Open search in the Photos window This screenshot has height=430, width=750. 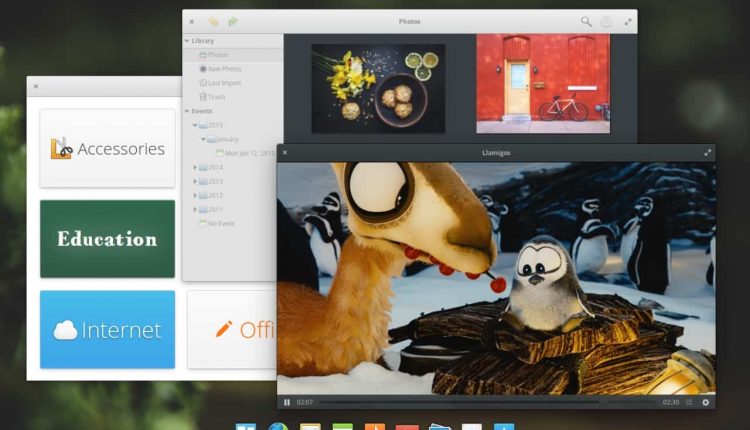[x=586, y=22]
